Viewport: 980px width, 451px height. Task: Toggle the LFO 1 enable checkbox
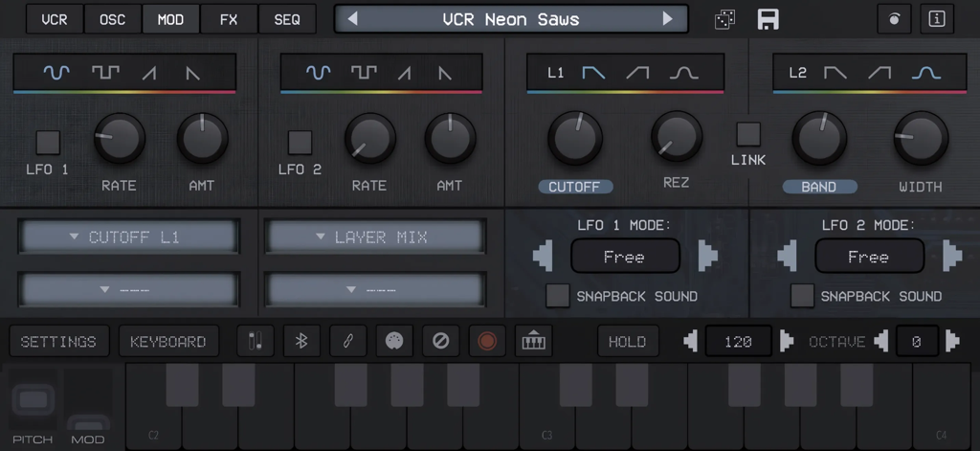48,143
